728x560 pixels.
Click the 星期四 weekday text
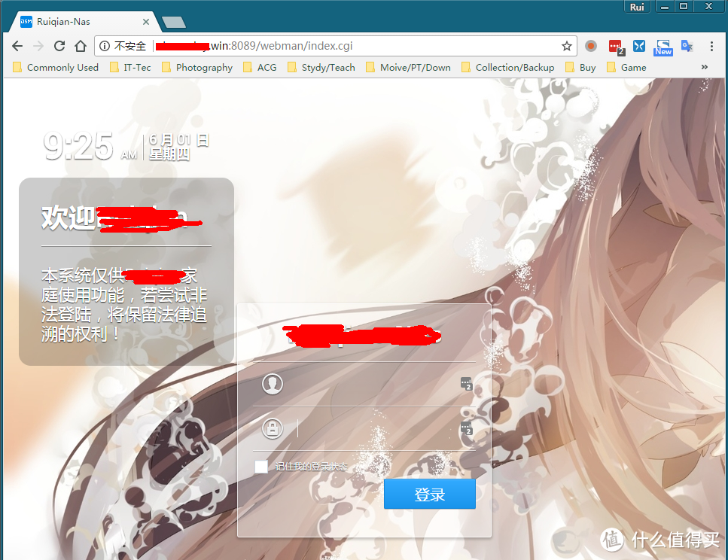(169, 154)
